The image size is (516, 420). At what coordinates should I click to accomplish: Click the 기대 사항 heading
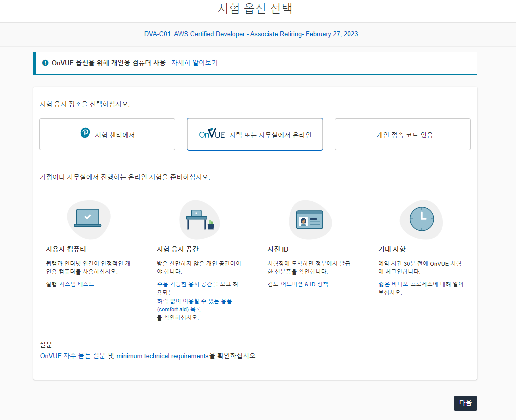click(x=392, y=249)
